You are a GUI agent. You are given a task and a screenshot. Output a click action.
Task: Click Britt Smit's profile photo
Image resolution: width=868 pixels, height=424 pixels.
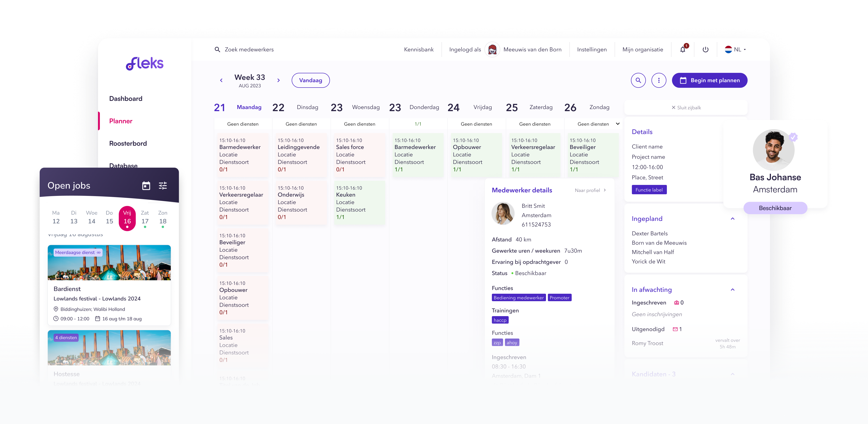coord(503,213)
